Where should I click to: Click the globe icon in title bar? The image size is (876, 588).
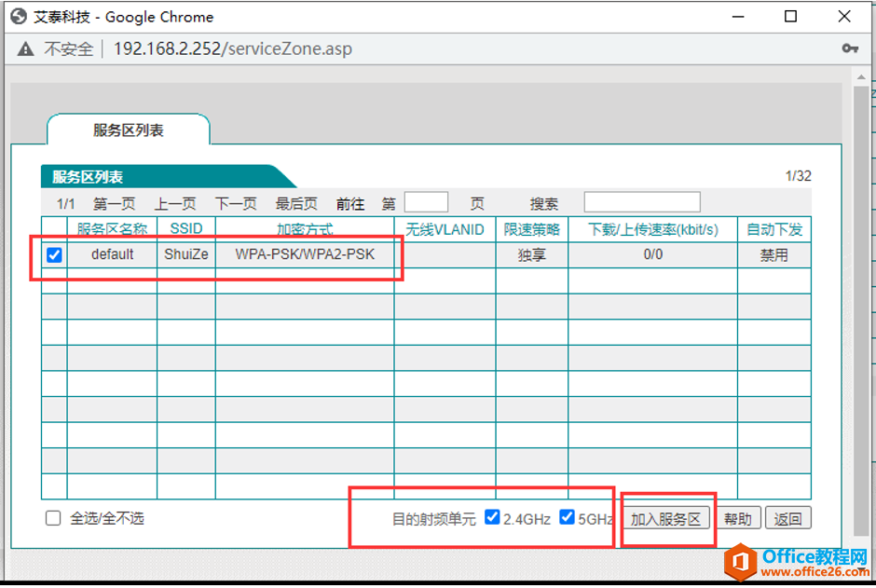point(19,16)
